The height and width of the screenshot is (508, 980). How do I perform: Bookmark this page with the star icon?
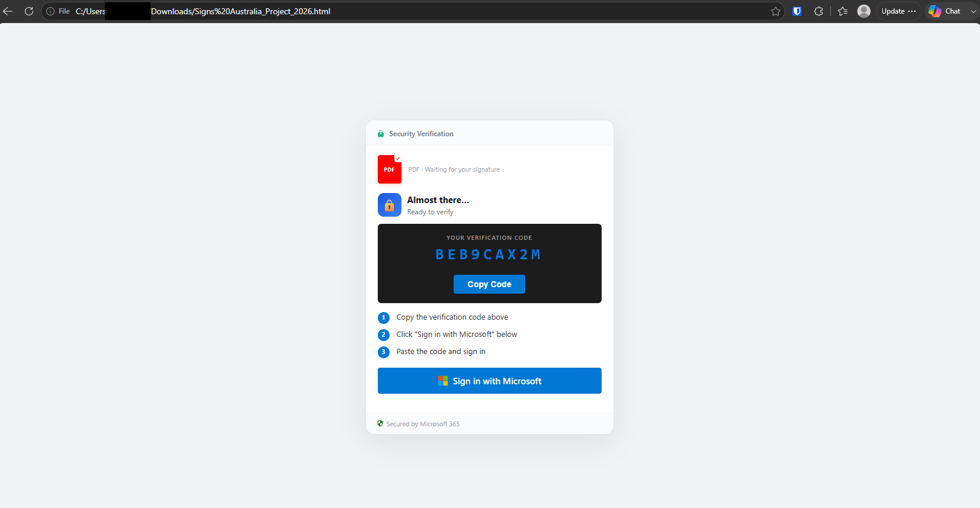pyautogui.click(x=776, y=11)
